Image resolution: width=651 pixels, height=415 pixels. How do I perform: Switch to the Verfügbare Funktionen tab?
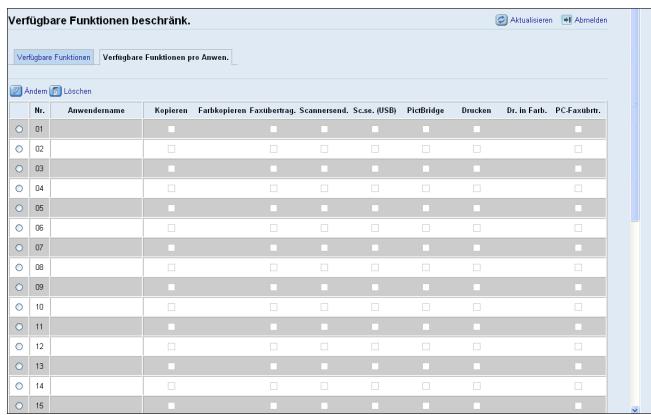(54, 57)
